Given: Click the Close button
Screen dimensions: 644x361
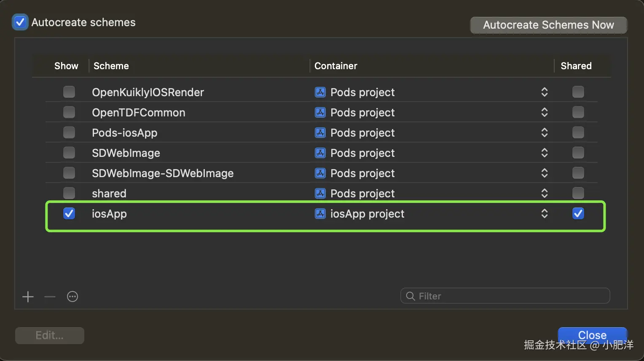Looking at the screenshot, I should pyautogui.click(x=592, y=335).
